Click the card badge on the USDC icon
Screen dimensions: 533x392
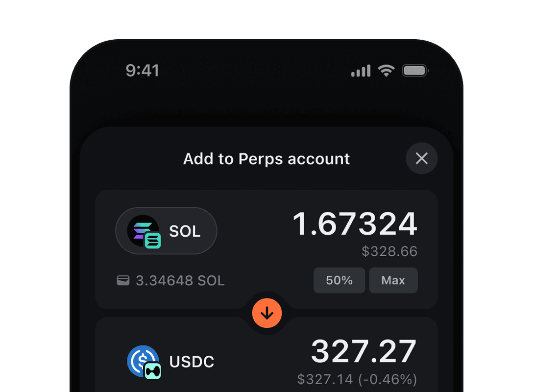coord(152,371)
